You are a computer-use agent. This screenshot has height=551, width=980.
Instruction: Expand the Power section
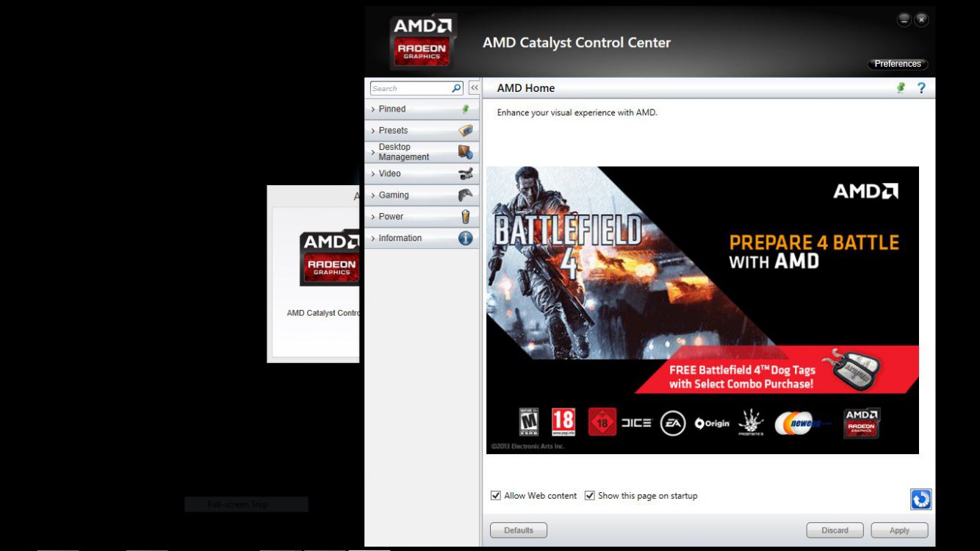[422, 217]
